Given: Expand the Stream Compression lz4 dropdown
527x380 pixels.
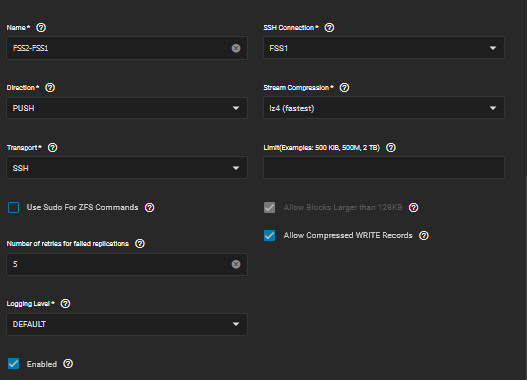Looking at the screenshot, I should 384,108.
